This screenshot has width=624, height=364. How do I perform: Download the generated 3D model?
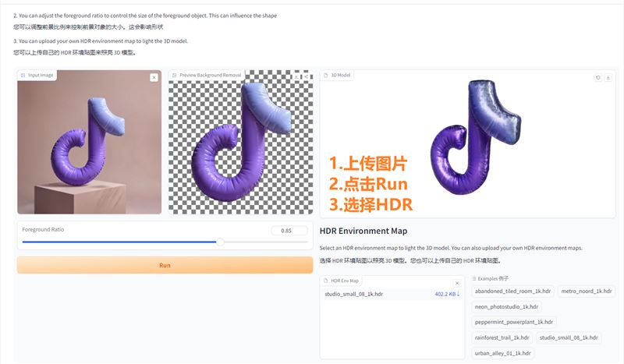tap(608, 78)
